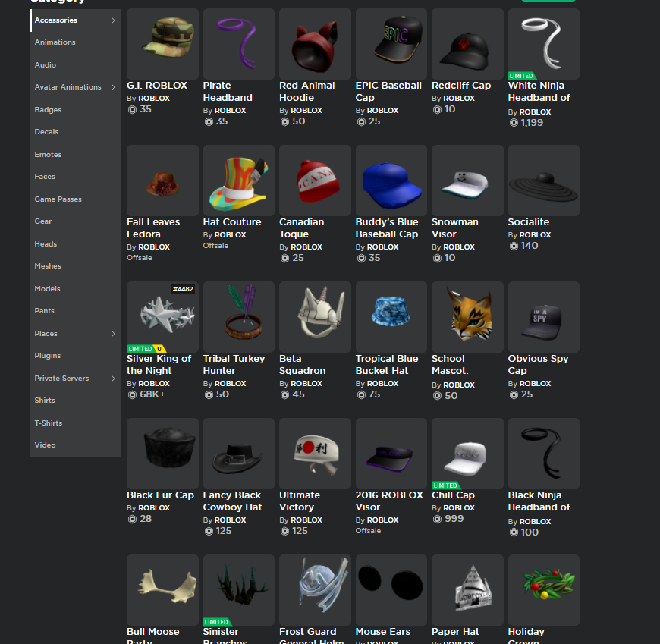660x644 pixels.
Task: Open the G.I. ROBLOX camo hat thumbnail
Action: point(162,44)
